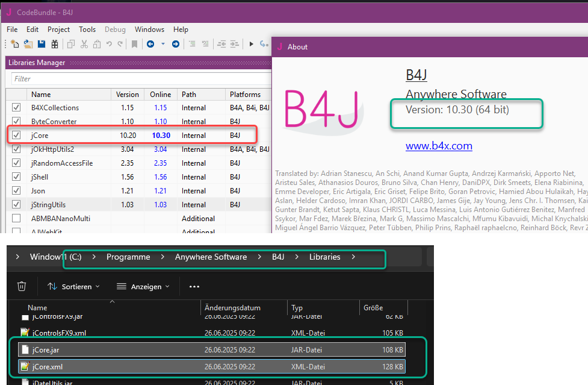Sort libraries by Platforms column header
The image size is (588, 385).
(247, 95)
